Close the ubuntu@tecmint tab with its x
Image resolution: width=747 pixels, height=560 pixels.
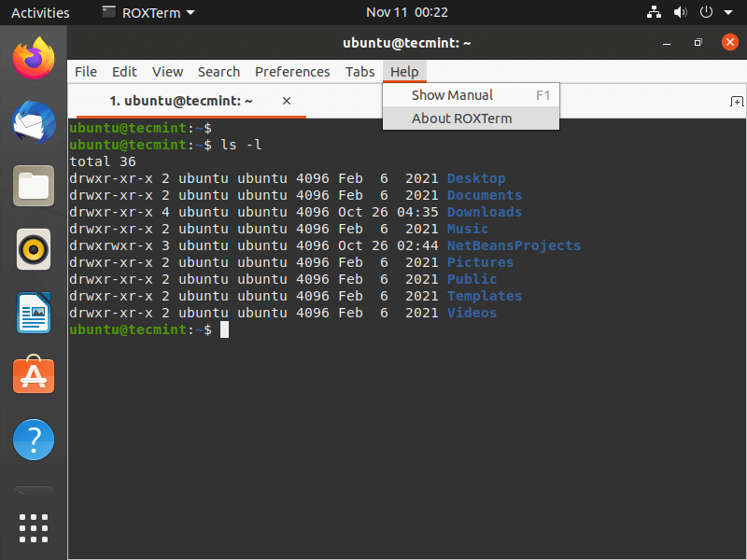[x=286, y=101]
